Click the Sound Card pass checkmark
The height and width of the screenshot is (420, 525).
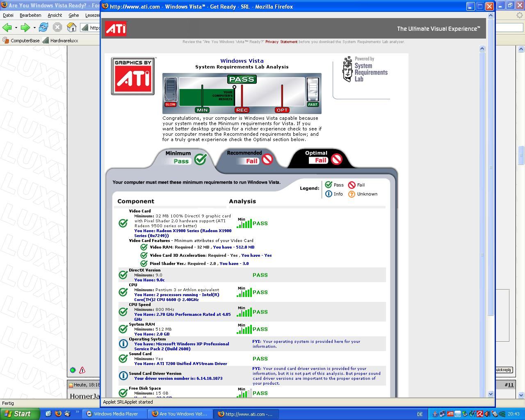123,358
